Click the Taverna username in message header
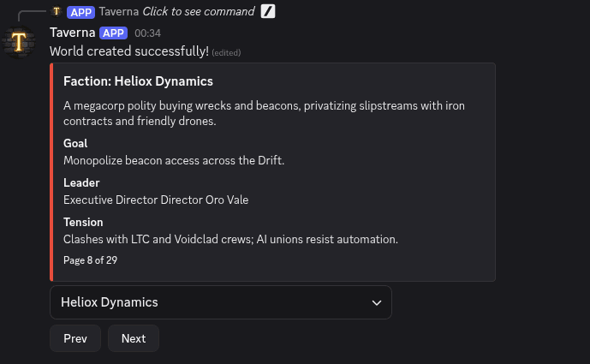This screenshot has width=590, height=364. pyautogui.click(x=72, y=33)
